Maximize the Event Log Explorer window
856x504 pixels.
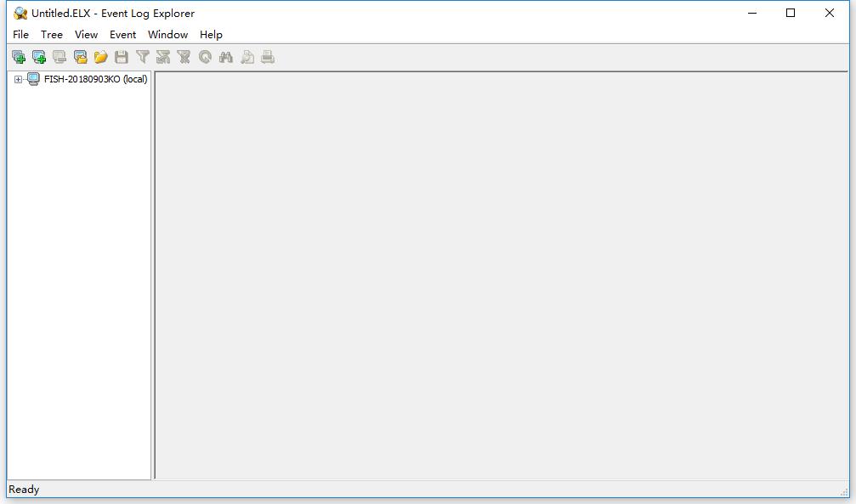click(x=791, y=13)
